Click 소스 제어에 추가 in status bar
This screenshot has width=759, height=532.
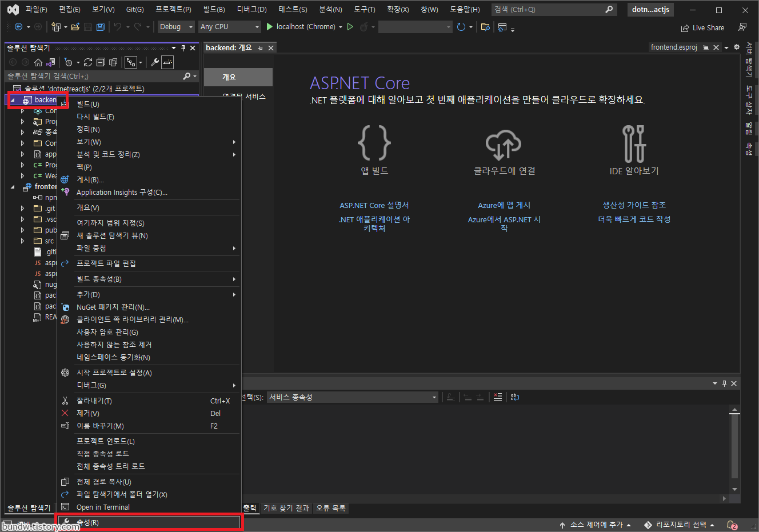pyautogui.click(x=595, y=525)
